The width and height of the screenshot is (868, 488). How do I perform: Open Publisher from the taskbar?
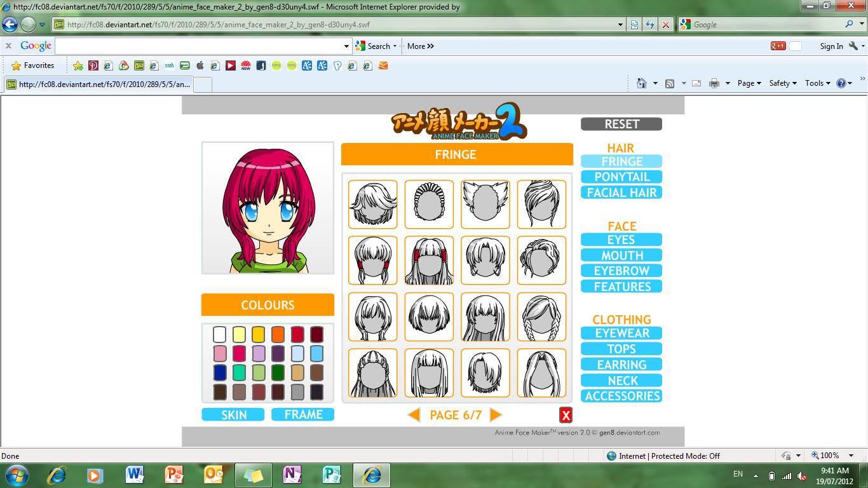[332, 475]
